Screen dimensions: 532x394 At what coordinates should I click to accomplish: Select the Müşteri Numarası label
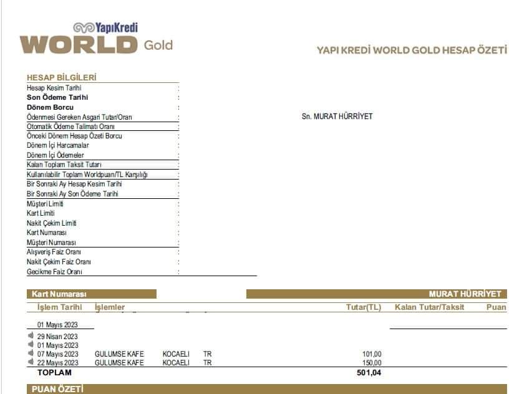[52, 243]
